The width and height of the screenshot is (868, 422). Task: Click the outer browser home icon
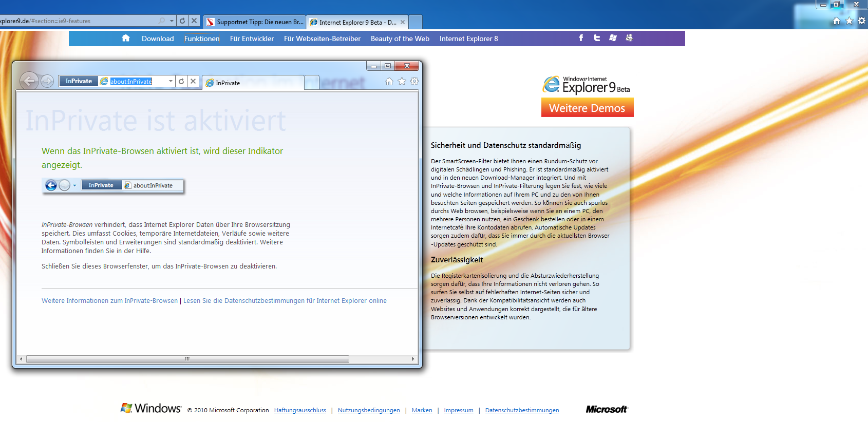pos(837,21)
